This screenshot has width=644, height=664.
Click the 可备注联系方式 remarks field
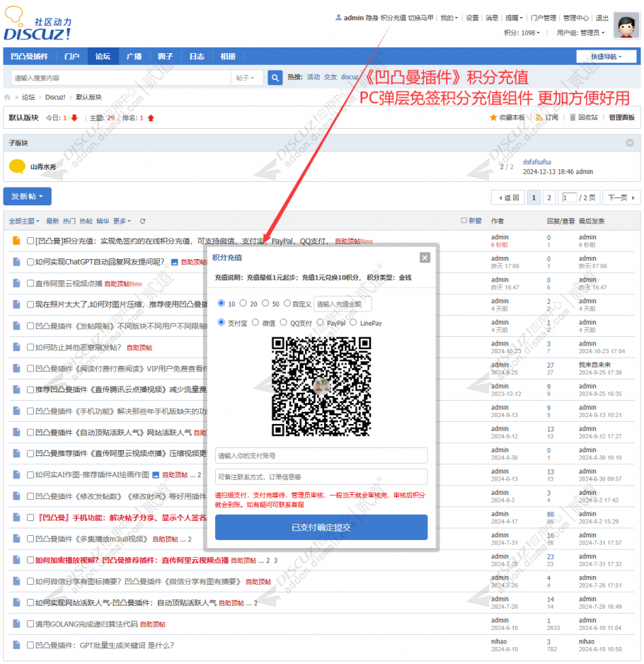(321, 477)
